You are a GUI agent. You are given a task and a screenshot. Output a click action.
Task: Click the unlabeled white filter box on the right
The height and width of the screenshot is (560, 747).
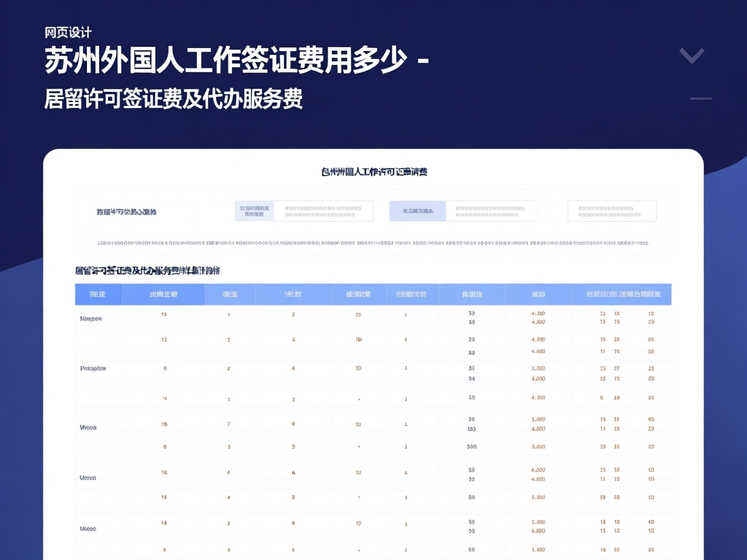[611, 211]
